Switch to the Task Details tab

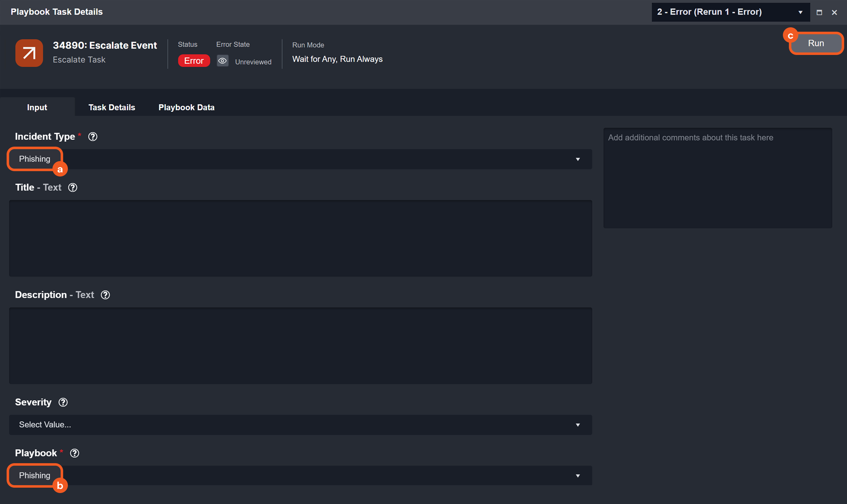(x=112, y=107)
